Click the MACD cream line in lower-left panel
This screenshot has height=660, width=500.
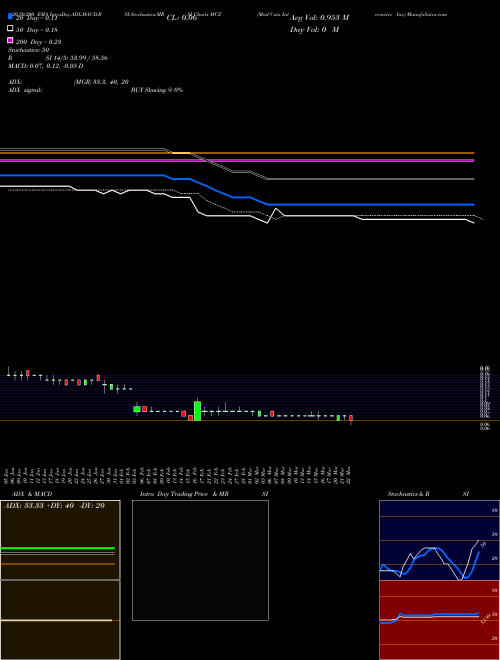tap(56, 620)
